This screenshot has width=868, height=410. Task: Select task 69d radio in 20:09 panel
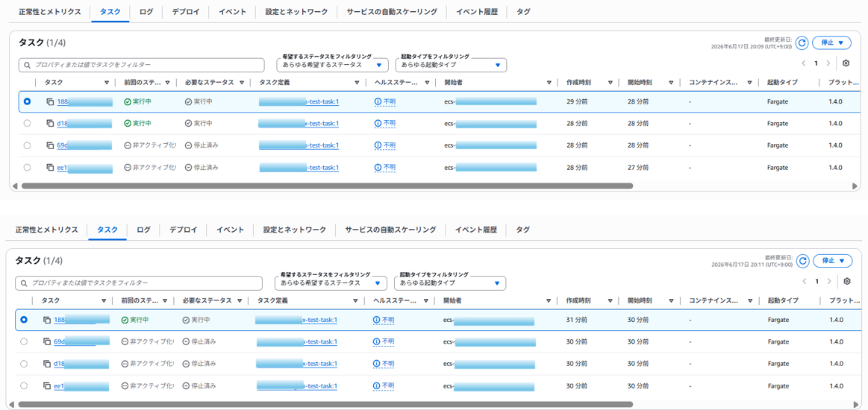[x=27, y=145]
